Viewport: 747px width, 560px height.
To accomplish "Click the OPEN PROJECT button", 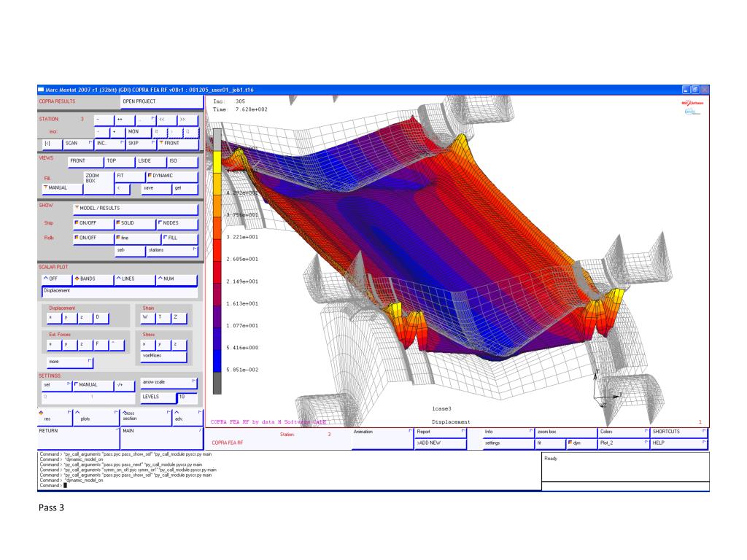I will point(161,102).
